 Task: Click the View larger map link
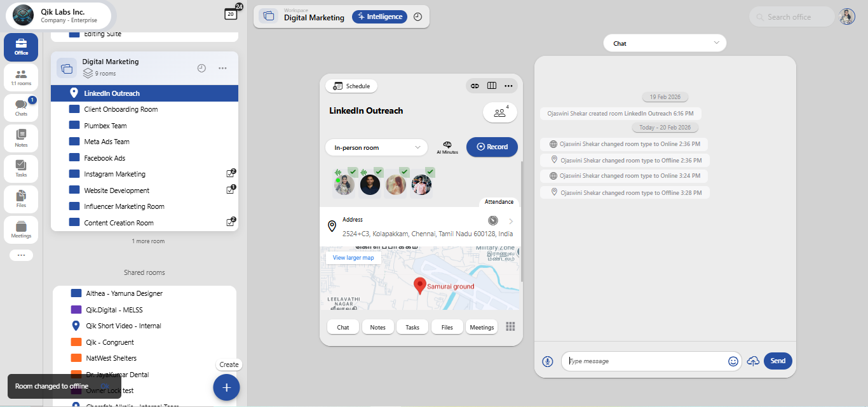[x=353, y=258]
